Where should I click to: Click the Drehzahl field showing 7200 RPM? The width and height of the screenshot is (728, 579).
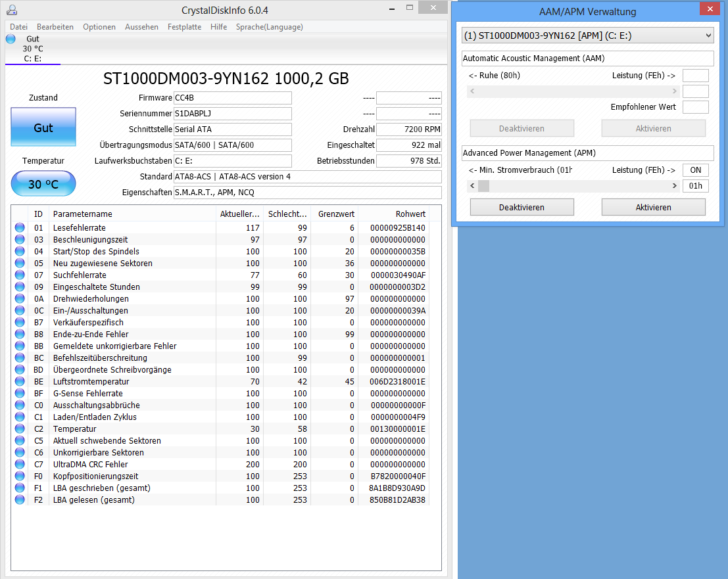408,129
